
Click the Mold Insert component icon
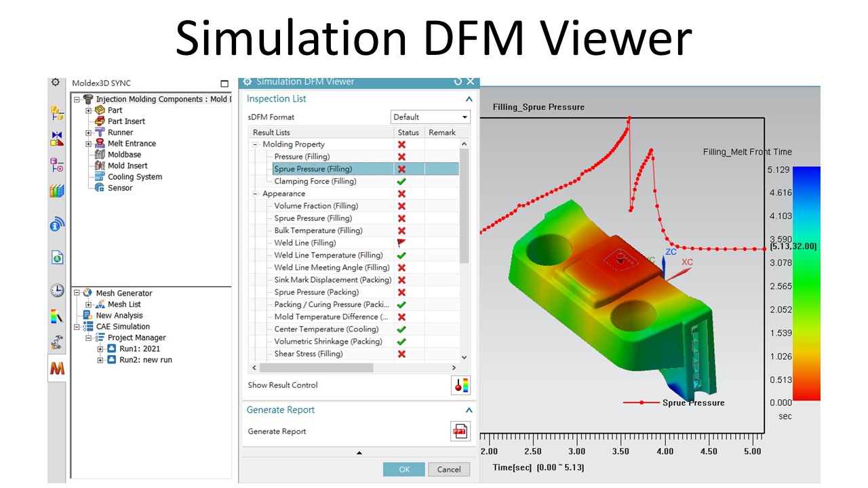[x=100, y=165]
